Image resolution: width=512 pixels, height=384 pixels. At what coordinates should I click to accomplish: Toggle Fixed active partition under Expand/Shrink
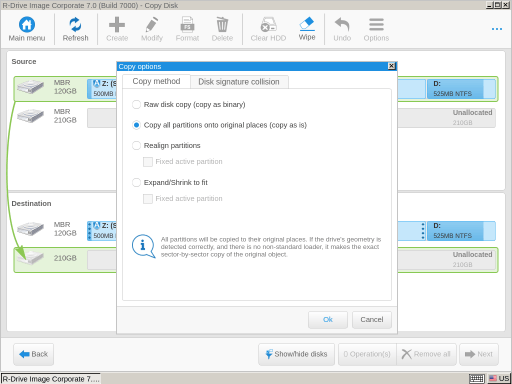click(148, 199)
